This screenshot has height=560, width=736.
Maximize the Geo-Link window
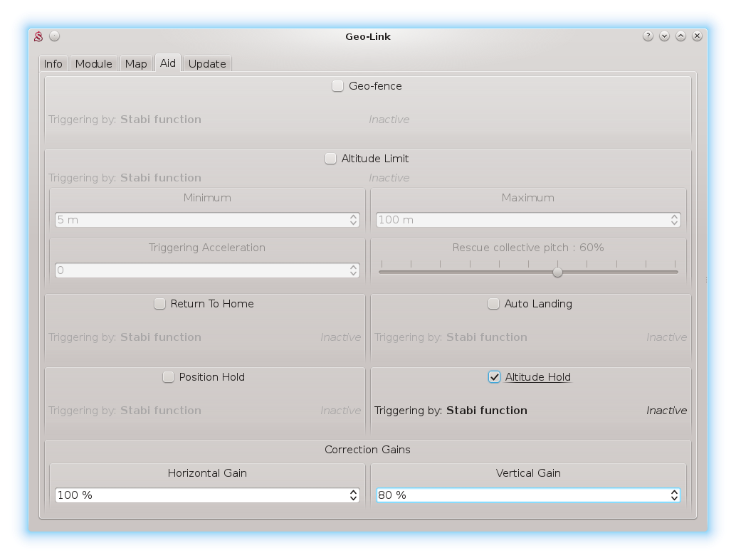click(680, 36)
